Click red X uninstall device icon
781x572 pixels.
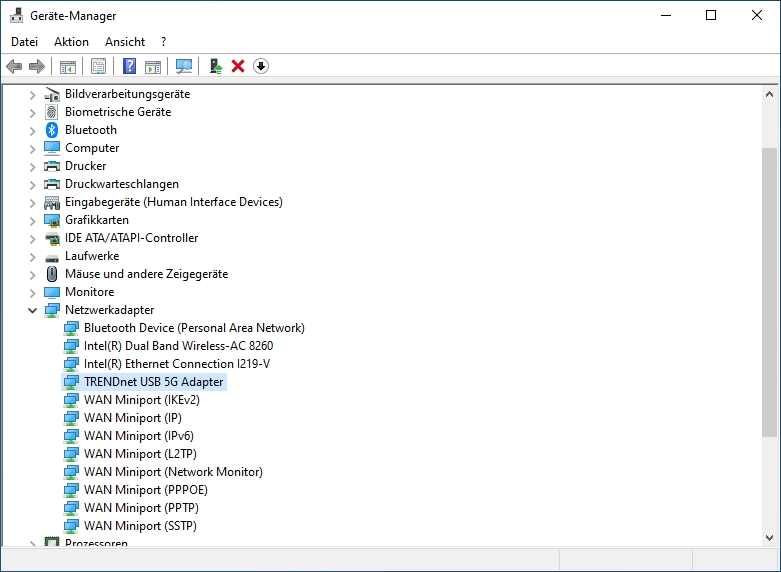coord(238,66)
